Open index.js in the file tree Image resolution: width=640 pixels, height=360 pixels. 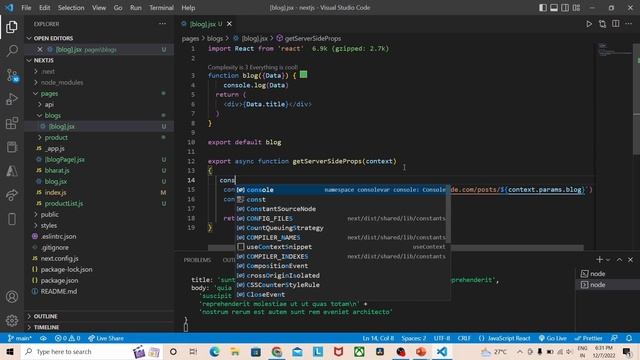(56, 193)
